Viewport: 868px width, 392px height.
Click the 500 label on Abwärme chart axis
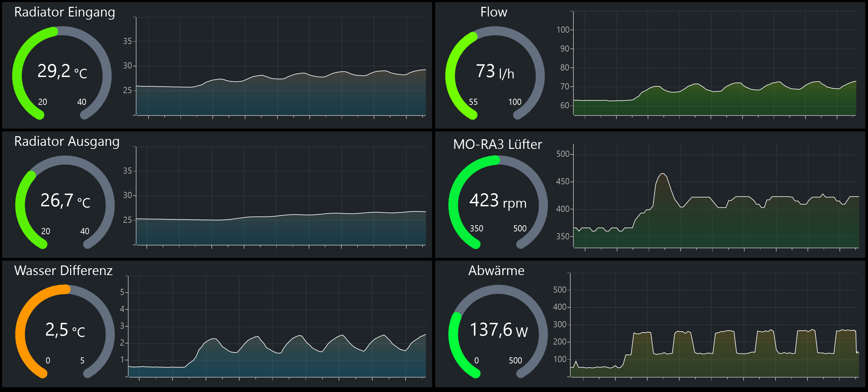(x=560, y=290)
